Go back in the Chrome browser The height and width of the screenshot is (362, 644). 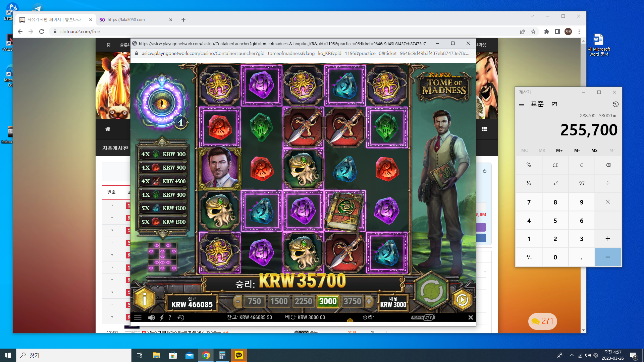[20, 32]
